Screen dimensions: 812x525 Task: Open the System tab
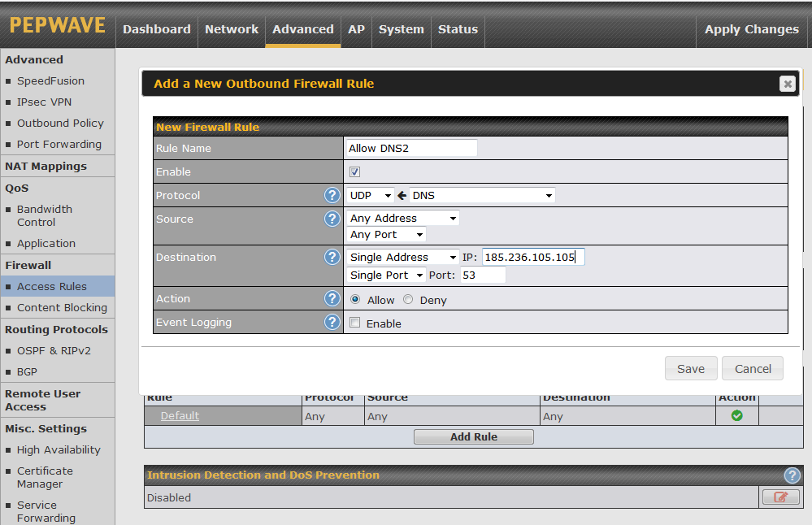coord(401,29)
